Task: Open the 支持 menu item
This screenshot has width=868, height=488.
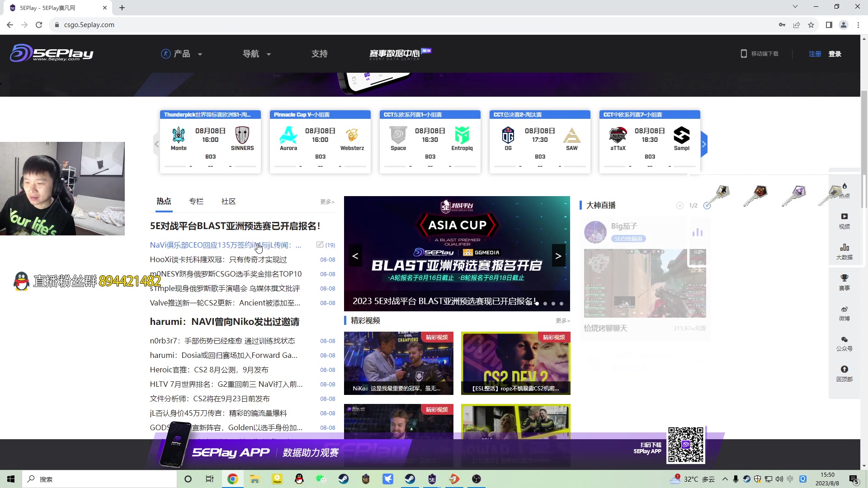Action: (x=319, y=54)
